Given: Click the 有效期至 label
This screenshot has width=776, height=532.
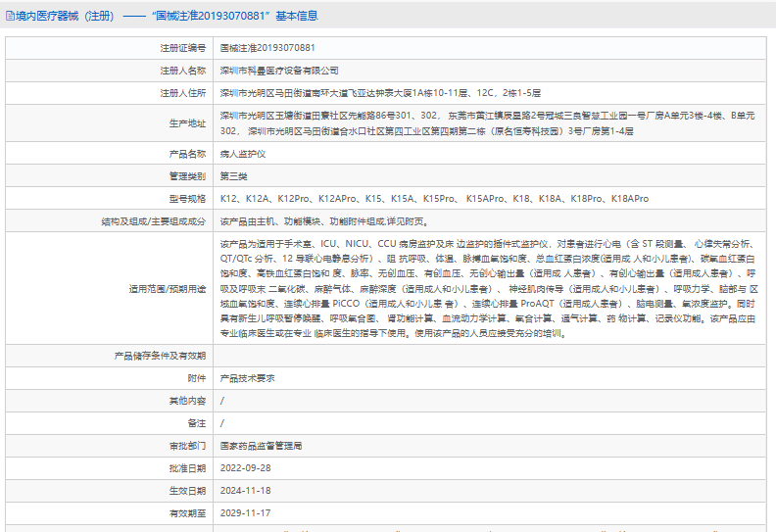Looking at the screenshot, I should click(187, 513).
